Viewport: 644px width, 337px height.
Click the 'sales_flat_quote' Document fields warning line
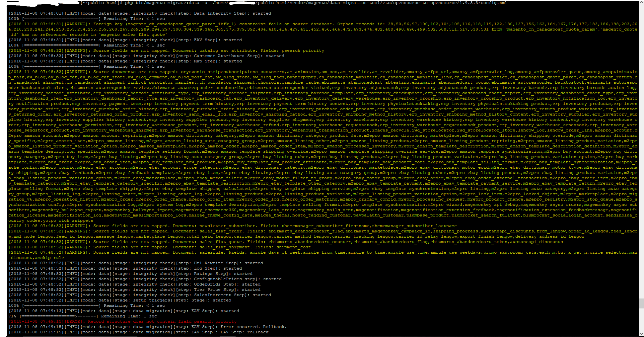286,242
